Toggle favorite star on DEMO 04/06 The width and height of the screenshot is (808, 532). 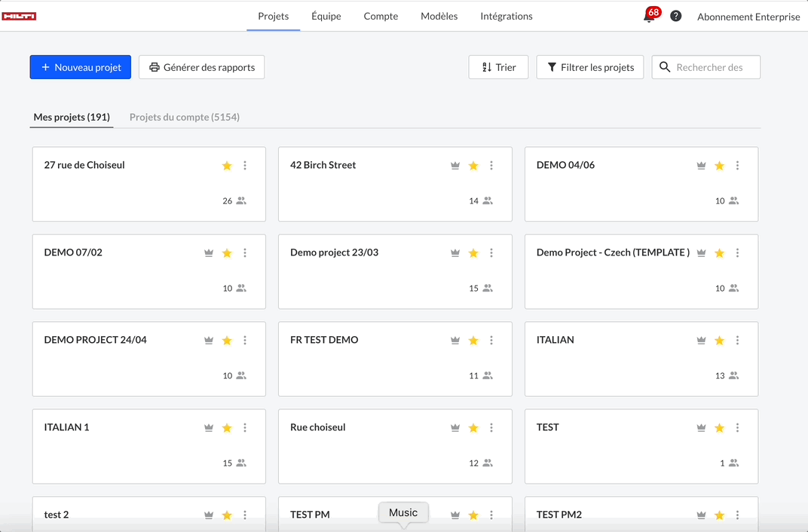(x=720, y=165)
